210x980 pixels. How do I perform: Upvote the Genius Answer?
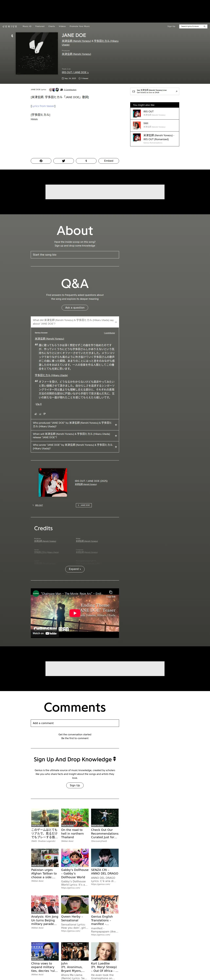(x=36, y=414)
